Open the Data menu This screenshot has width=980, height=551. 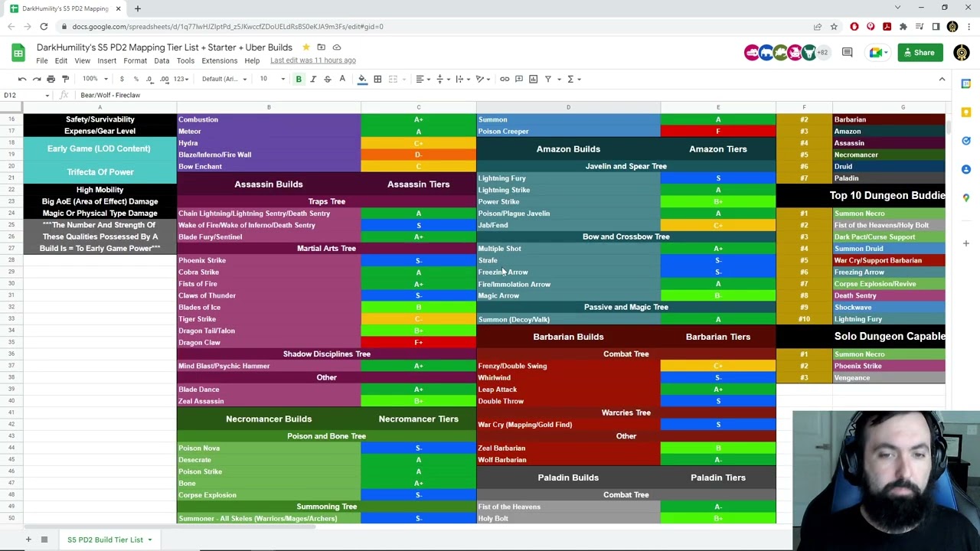162,60
